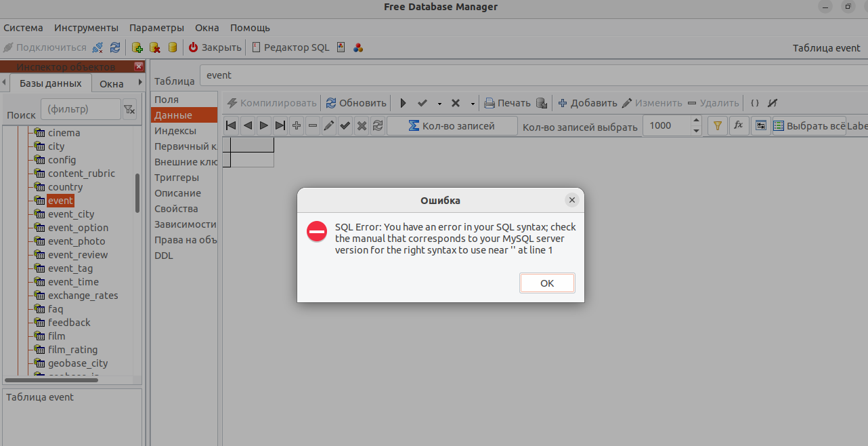
Task: Switch to the Окна tab
Action: (x=112, y=84)
